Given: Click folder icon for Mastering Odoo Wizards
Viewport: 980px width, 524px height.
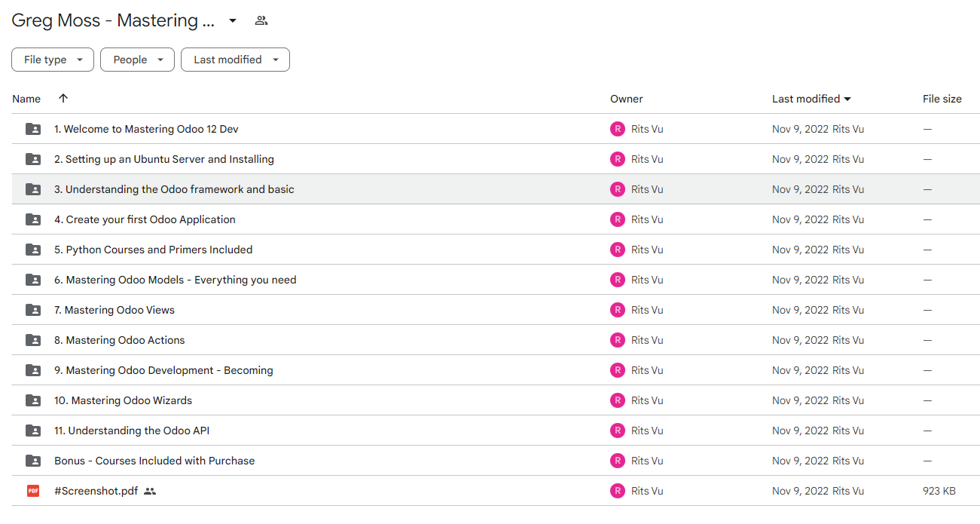Looking at the screenshot, I should 33,400.
